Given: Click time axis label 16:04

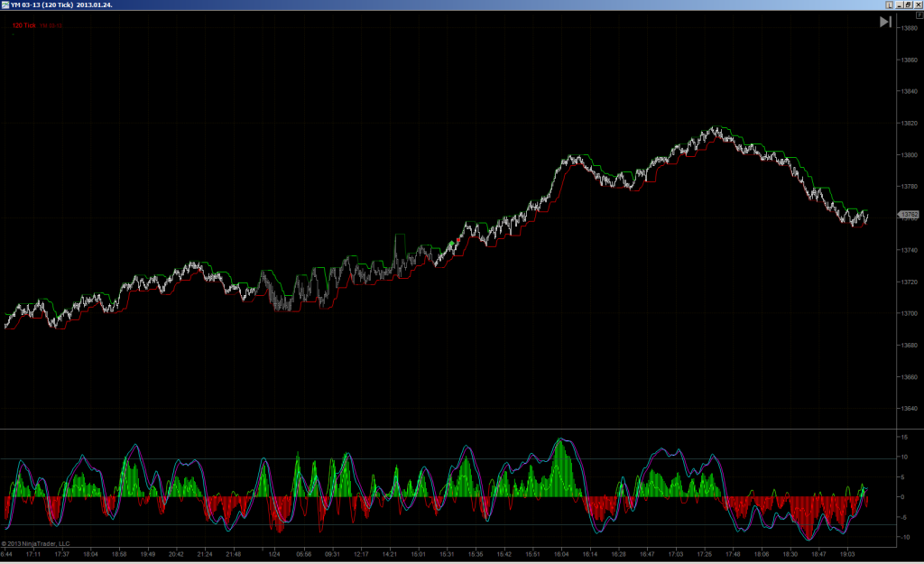Looking at the screenshot, I should tap(561, 554).
